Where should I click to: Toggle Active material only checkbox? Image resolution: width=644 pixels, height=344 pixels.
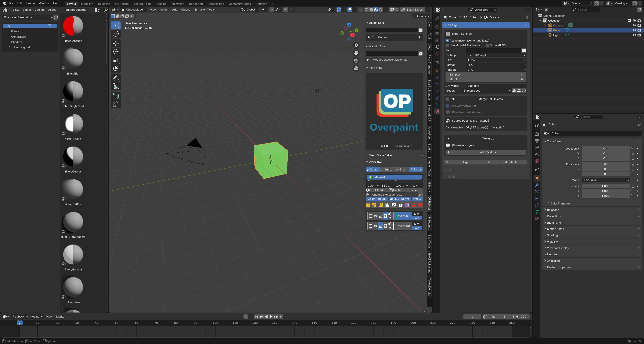447,40
